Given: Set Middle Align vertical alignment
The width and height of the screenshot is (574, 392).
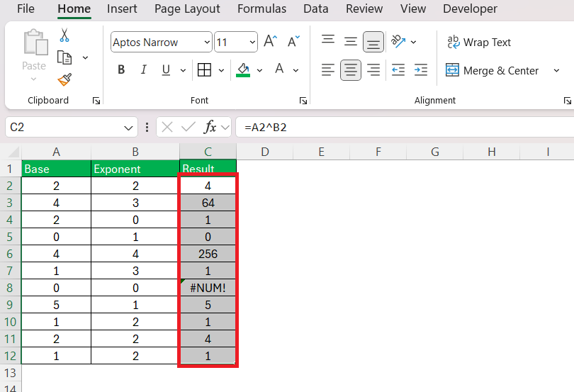Looking at the screenshot, I should [x=351, y=41].
